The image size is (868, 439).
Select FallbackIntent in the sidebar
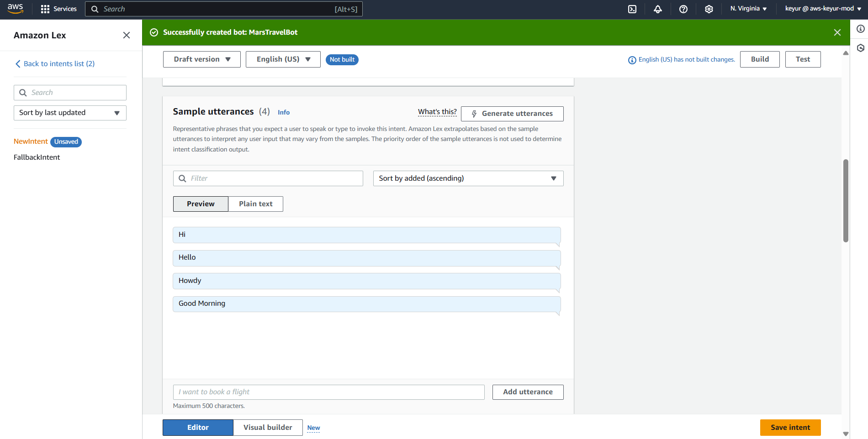[37, 157]
